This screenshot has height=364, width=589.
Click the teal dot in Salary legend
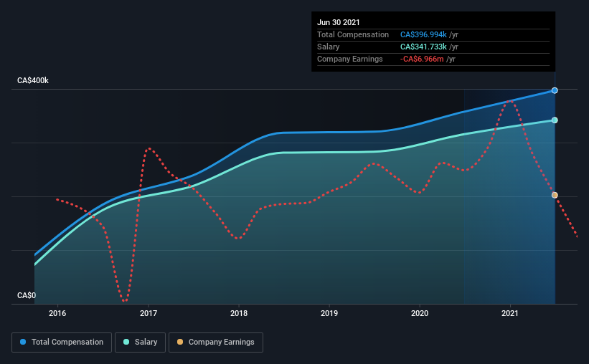click(x=126, y=342)
